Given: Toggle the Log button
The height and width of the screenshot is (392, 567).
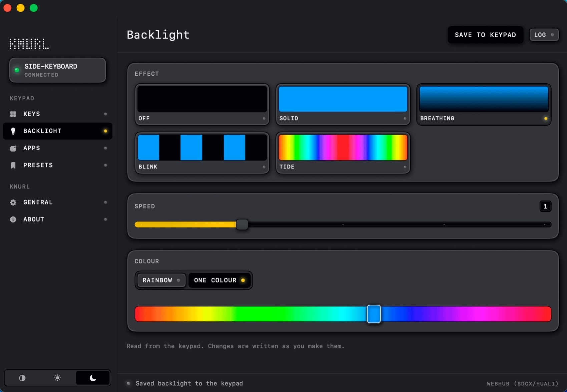Looking at the screenshot, I should (x=544, y=35).
